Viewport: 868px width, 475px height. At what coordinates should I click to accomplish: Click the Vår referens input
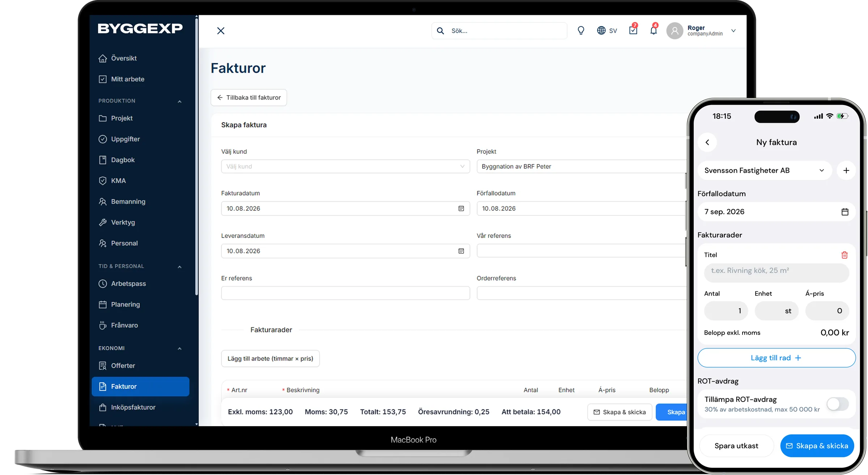582,251
